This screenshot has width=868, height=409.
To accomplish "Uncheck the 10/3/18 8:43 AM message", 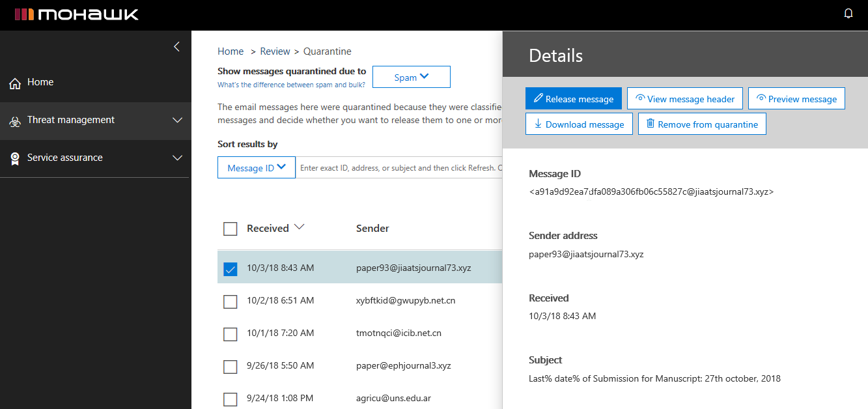I will tap(230, 268).
